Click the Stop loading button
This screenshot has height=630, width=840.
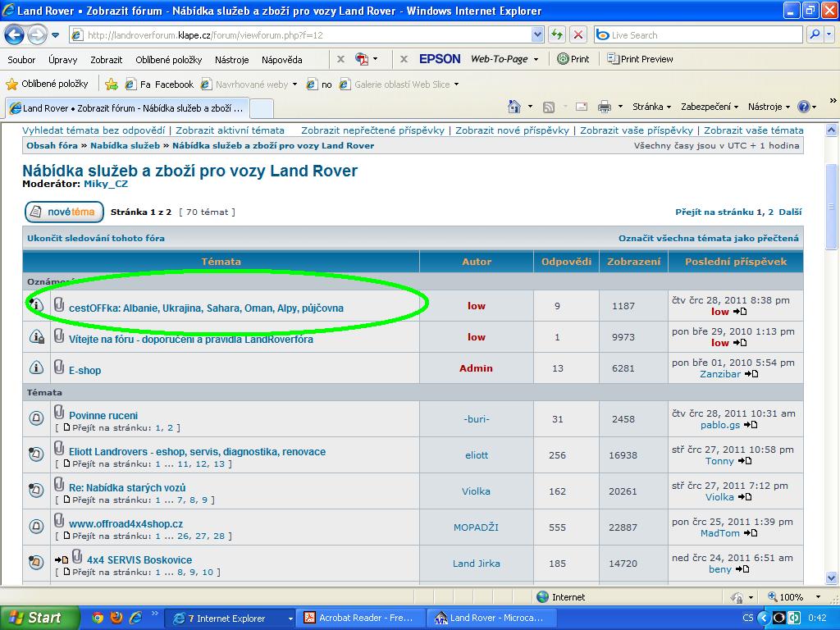[x=578, y=34]
